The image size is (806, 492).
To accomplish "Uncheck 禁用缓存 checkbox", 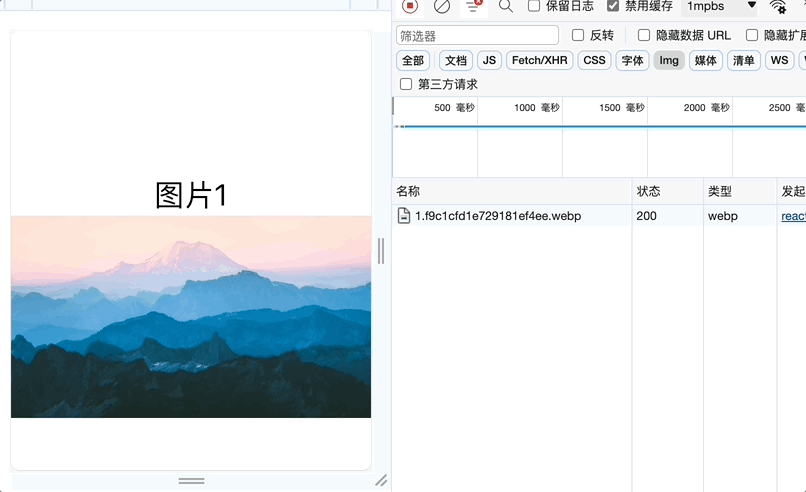I will [x=613, y=6].
